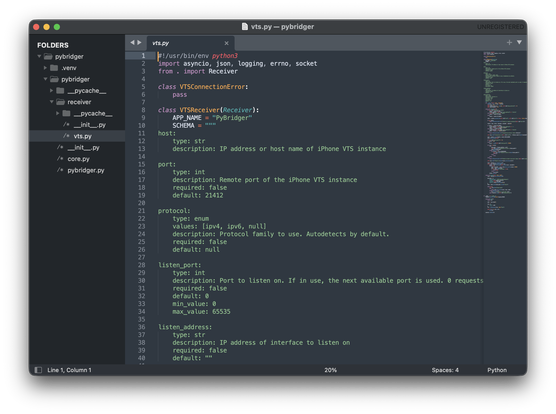This screenshot has width=556, height=414.
Task: Expand the __pycache__ folder under receiver
Action: [57, 113]
